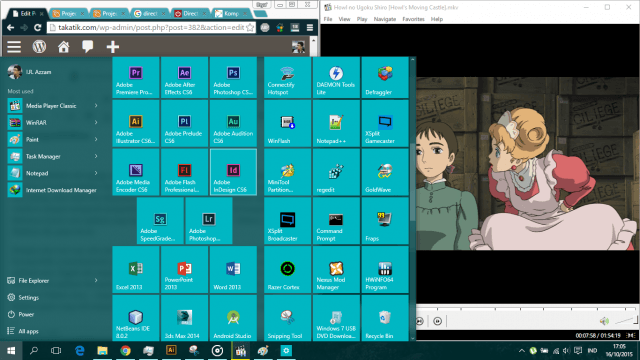Launch XSplit Broadcaster tile
The image size is (640, 360).
click(287, 221)
